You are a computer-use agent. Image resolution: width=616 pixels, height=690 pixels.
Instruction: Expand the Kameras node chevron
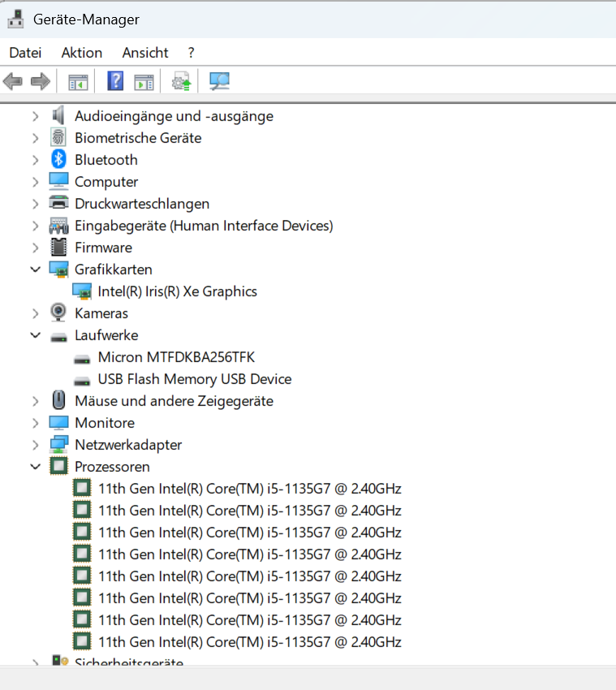(x=36, y=313)
